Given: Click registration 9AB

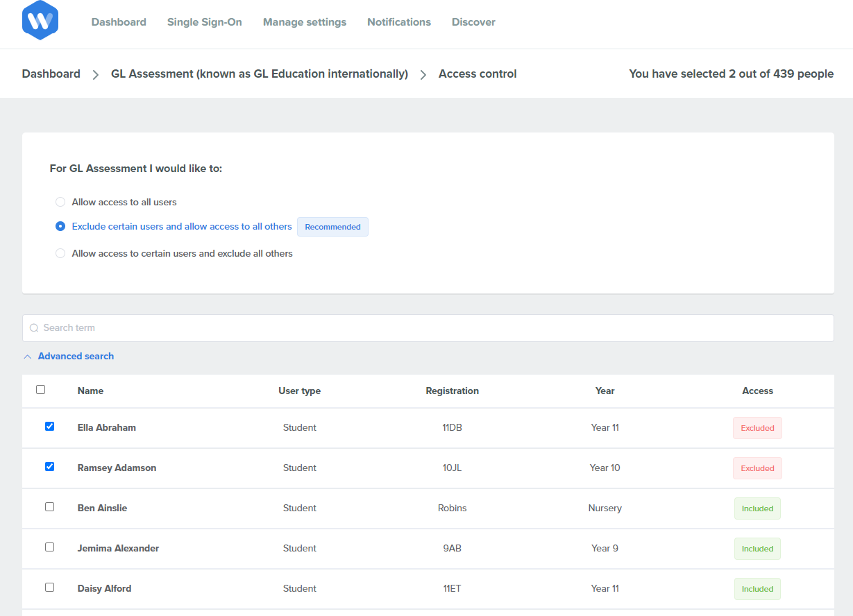Looking at the screenshot, I should tap(453, 548).
